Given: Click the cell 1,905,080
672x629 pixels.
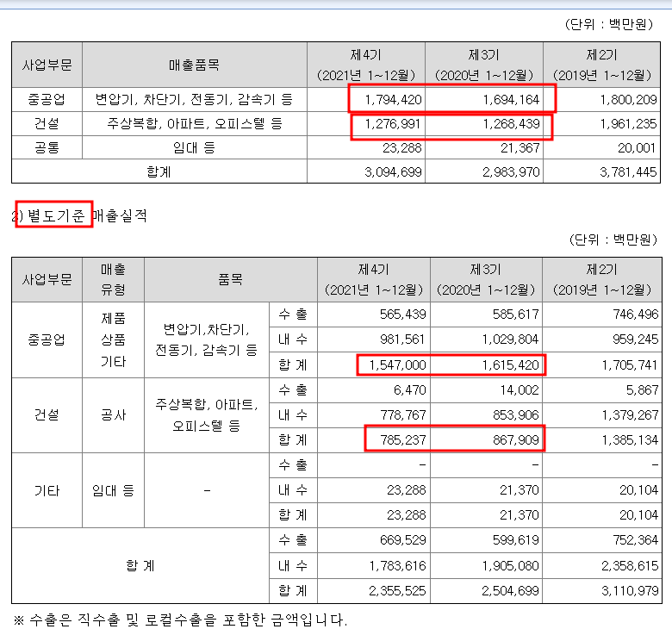Looking at the screenshot, I should click(510, 565).
